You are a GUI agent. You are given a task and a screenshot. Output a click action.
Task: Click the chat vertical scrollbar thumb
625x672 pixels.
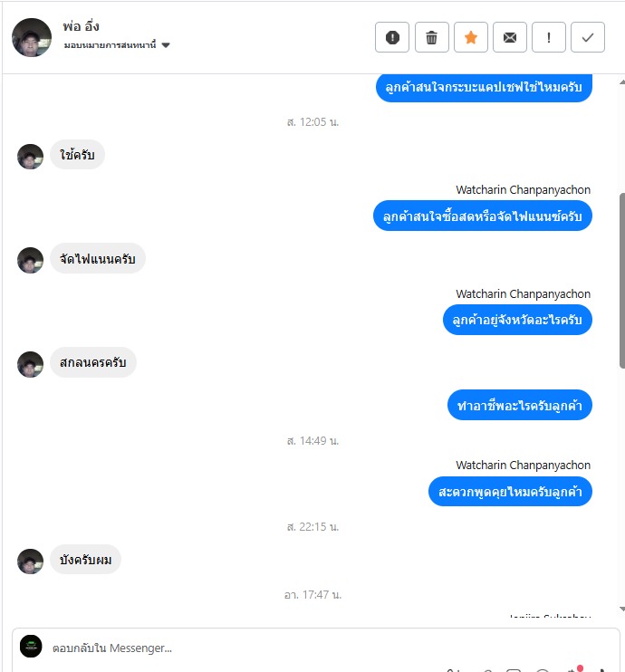(x=622, y=281)
